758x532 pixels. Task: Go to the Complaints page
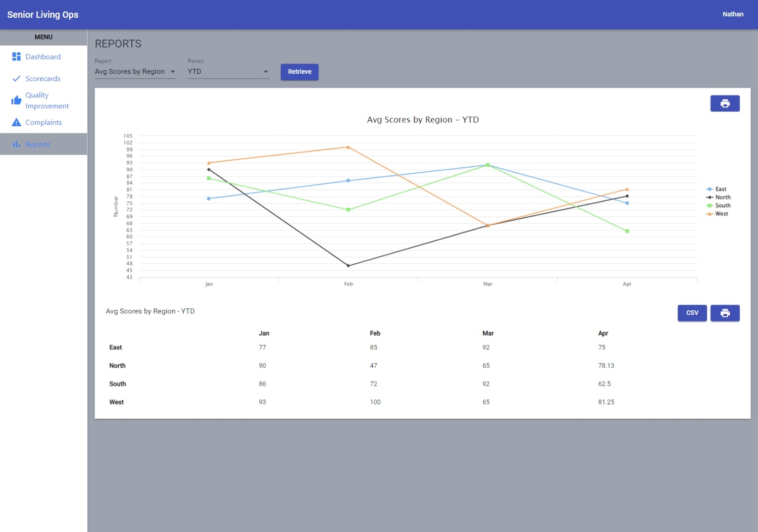click(44, 122)
